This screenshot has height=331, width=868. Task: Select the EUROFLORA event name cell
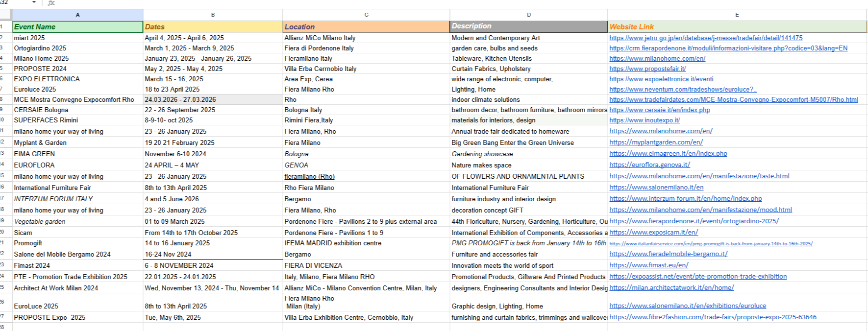click(77, 165)
